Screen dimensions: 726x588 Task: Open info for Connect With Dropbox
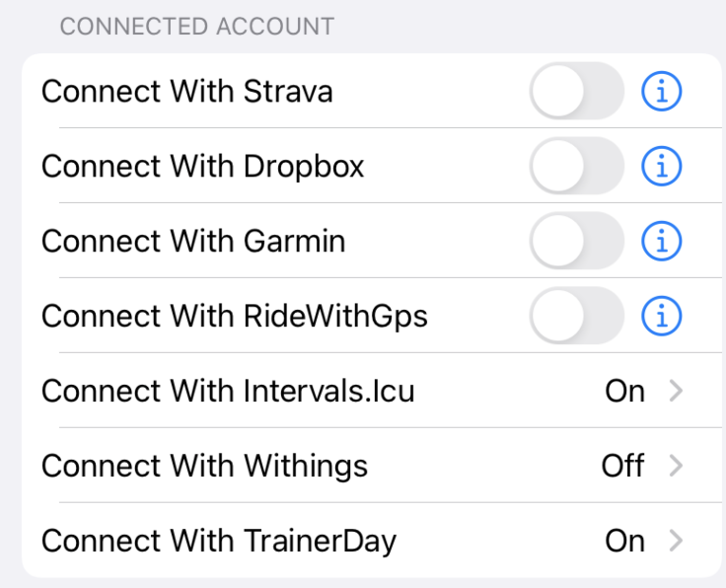tap(661, 166)
